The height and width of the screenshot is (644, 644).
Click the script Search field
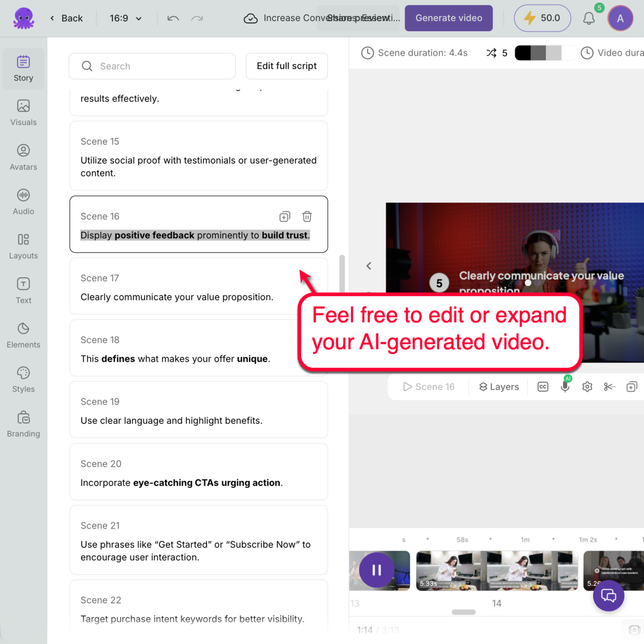click(x=152, y=66)
